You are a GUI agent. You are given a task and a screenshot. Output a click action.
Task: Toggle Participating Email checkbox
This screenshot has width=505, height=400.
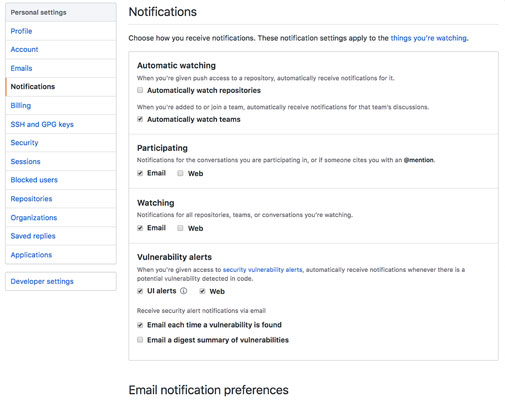(x=140, y=173)
